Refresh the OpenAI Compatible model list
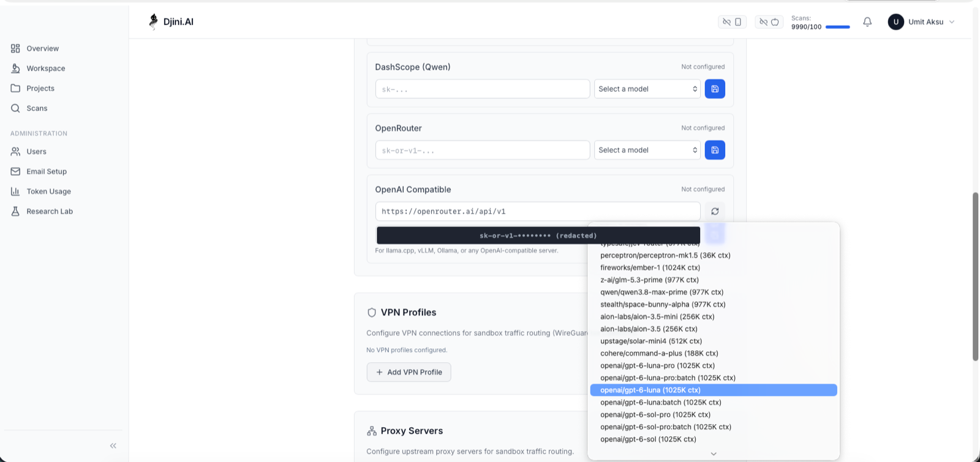The height and width of the screenshot is (462, 980). pyautogui.click(x=715, y=211)
